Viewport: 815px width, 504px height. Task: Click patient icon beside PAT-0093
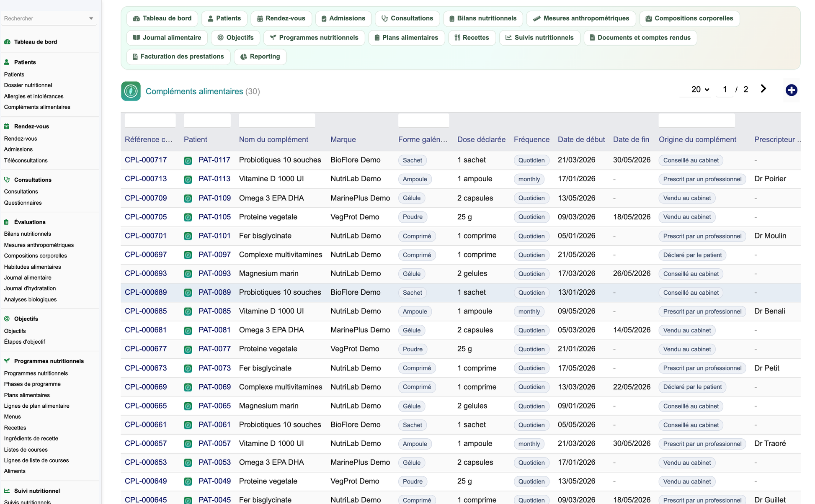coord(188,274)
